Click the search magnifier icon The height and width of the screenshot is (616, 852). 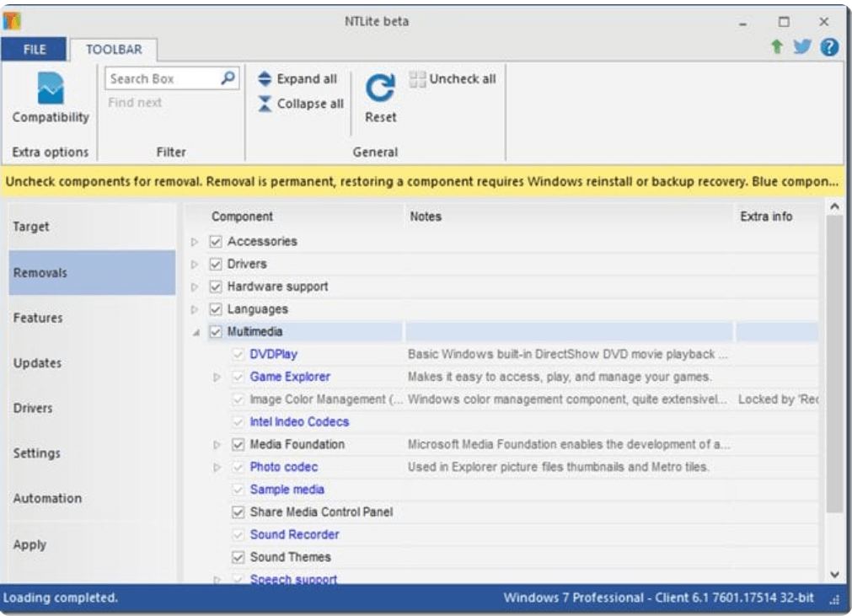coord(228,78)
